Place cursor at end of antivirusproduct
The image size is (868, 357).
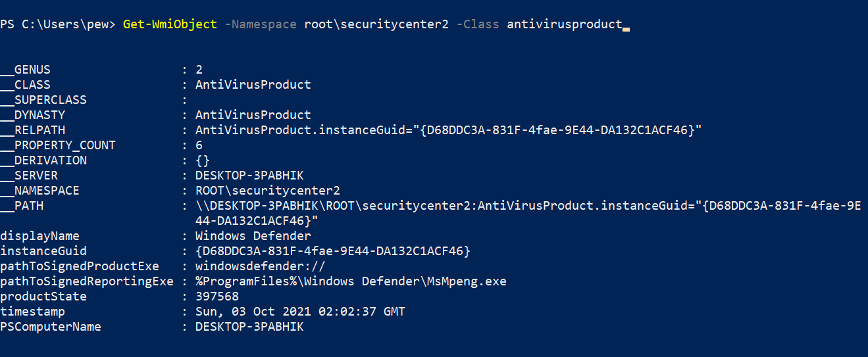[622, 24]
